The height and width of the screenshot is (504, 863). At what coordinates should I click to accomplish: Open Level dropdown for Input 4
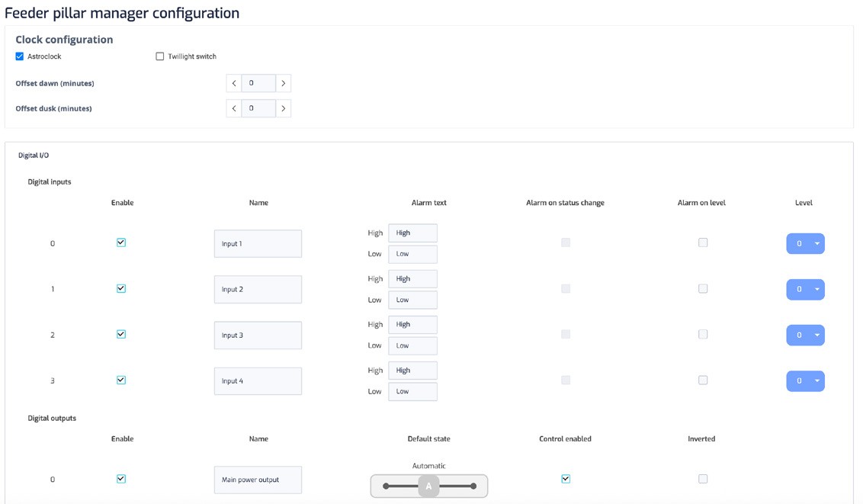click(x=805, y=380)
